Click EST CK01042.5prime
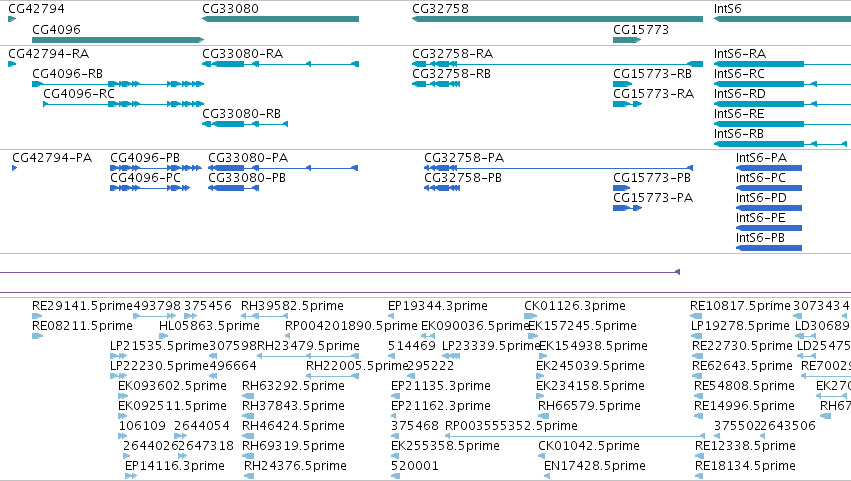Screen dimensions: 851x481 (x=589, y=446)
